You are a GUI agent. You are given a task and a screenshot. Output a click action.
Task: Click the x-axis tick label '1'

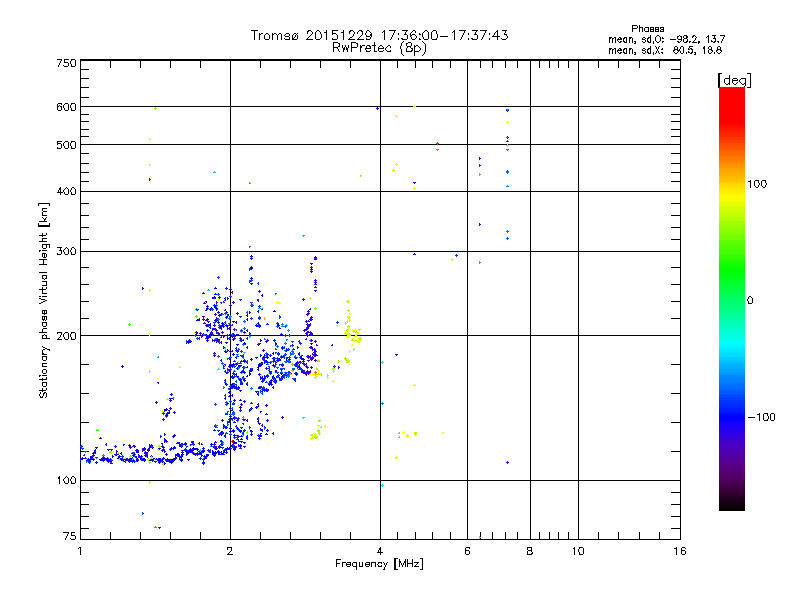[80, 551]
